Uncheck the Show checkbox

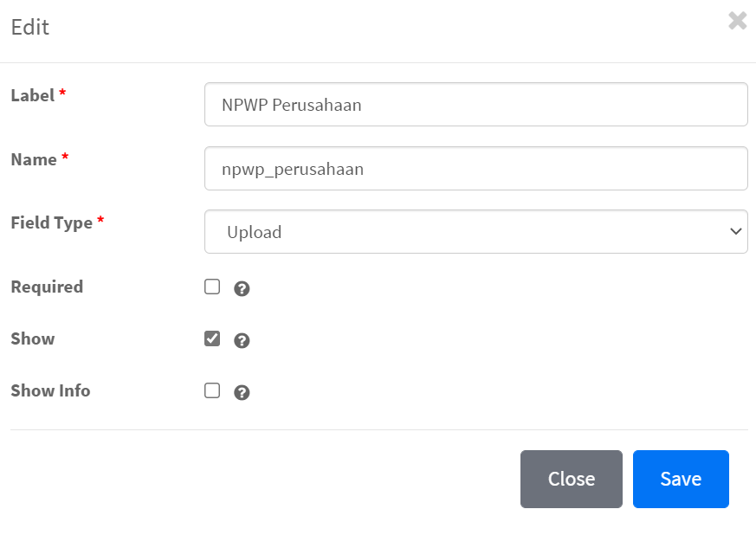(x=212, y=338)
